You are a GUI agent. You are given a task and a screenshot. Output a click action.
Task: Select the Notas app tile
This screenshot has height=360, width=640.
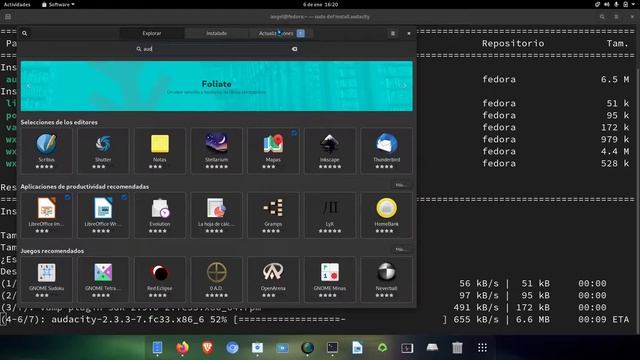pos(160,151)
